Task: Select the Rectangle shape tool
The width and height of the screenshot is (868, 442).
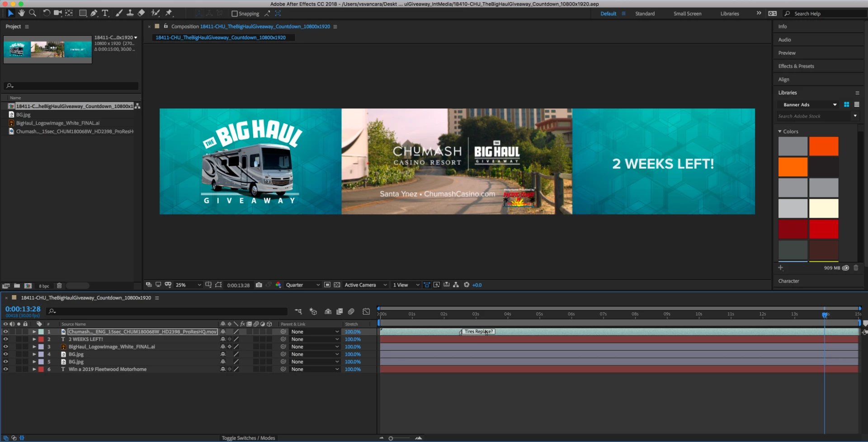Action: pyautogui.click(x=83, y=13)
